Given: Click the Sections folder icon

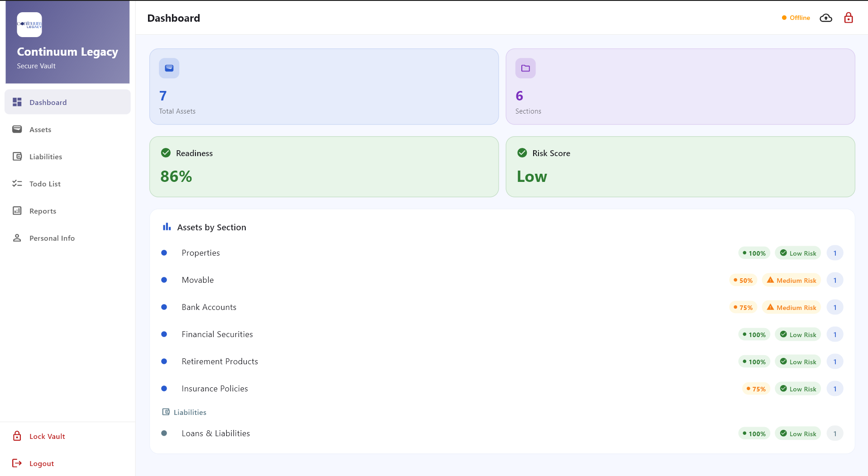Looking at the screenshot, I should click(525, 68).
